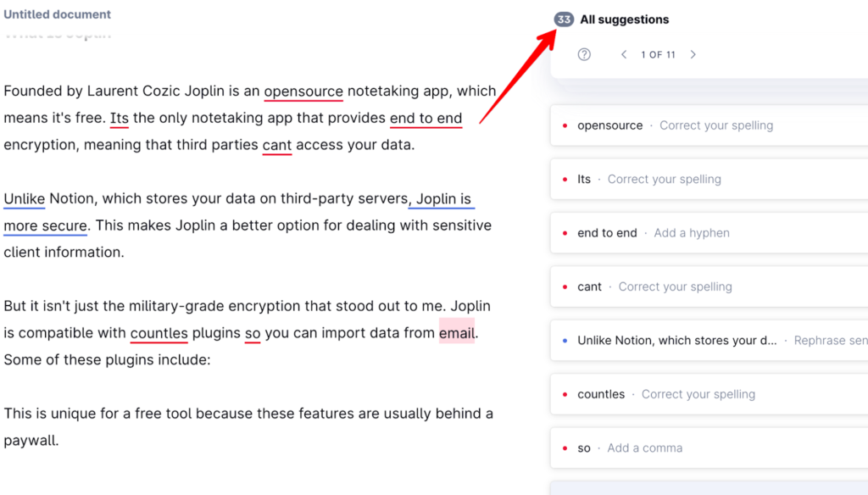The image size is (868, 495).
Task: Open the help question mark icon
Action: [x=583, y=54]
